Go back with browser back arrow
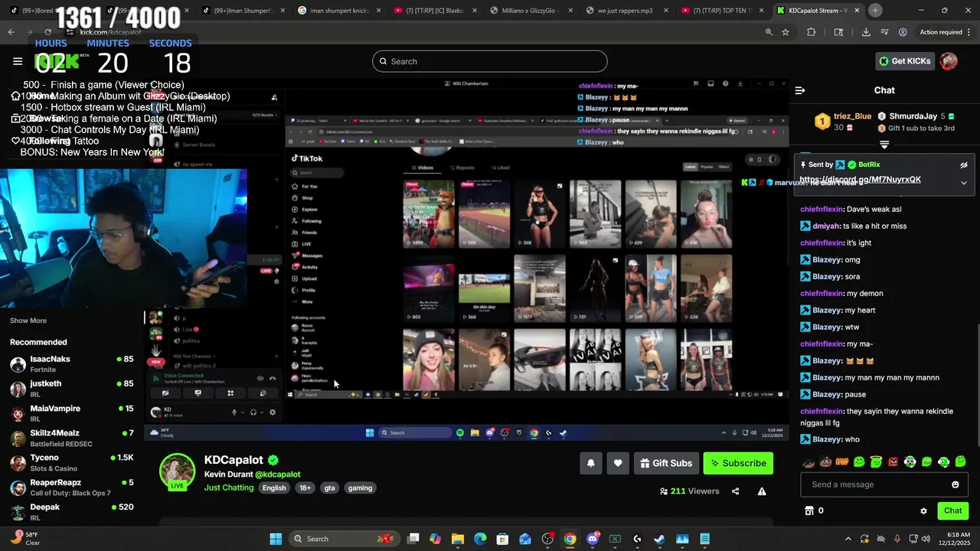Image resolution: width=980 pixels, height=551 pixels. point(11,32)
